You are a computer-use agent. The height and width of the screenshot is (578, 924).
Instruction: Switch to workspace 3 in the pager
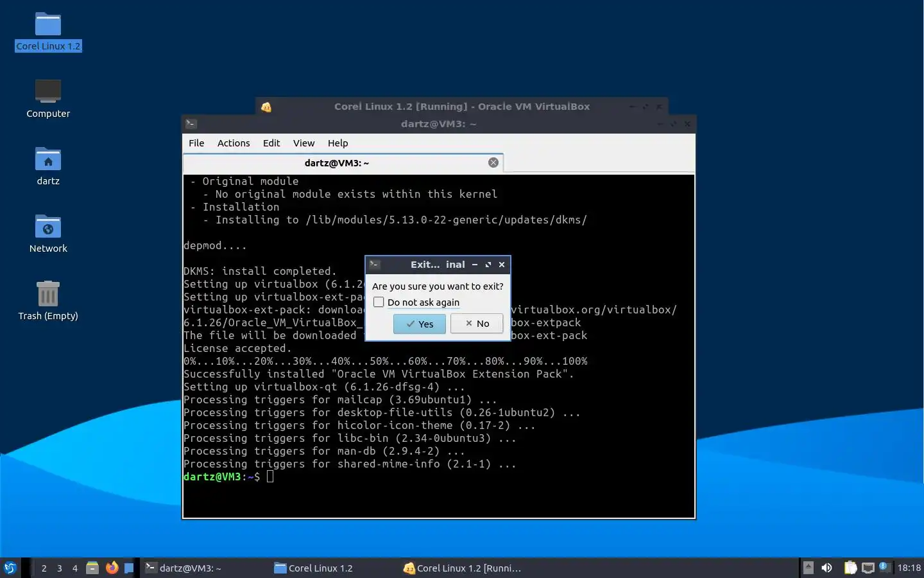point(60,568)
